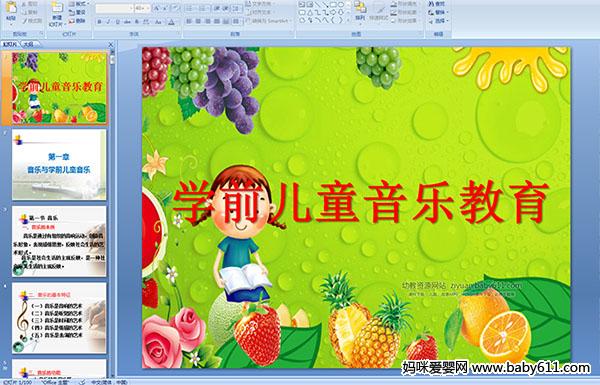Justify the text
This screenshot has height=385, width=600.
pyautogui.click(x=217, y=21)
